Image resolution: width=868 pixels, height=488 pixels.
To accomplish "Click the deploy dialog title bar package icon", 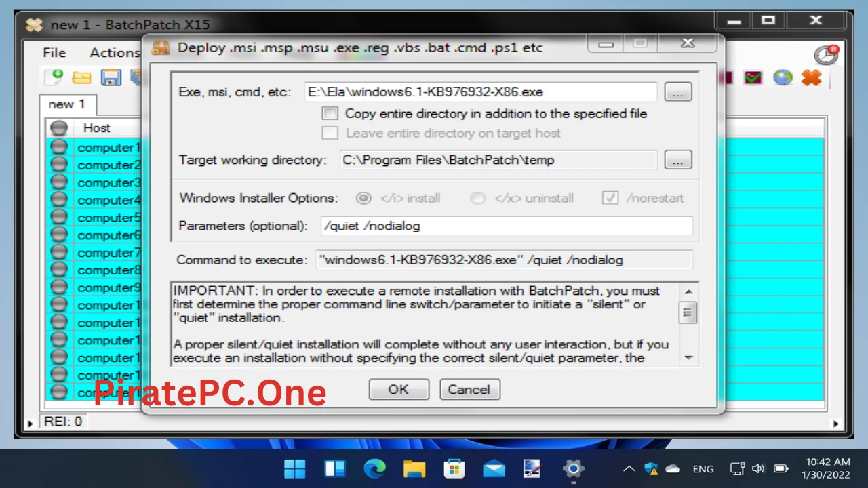I will 160,47.
